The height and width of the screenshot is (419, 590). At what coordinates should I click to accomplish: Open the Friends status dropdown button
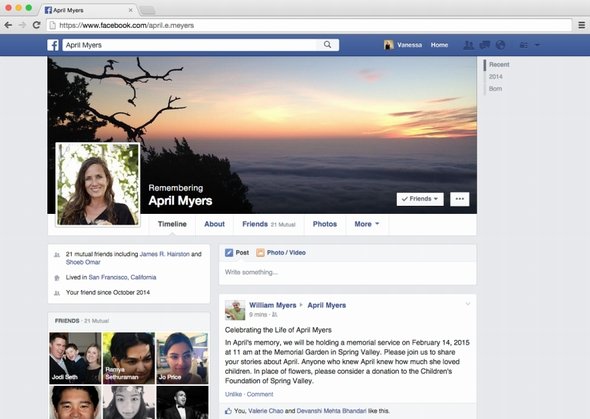[420, 199]
